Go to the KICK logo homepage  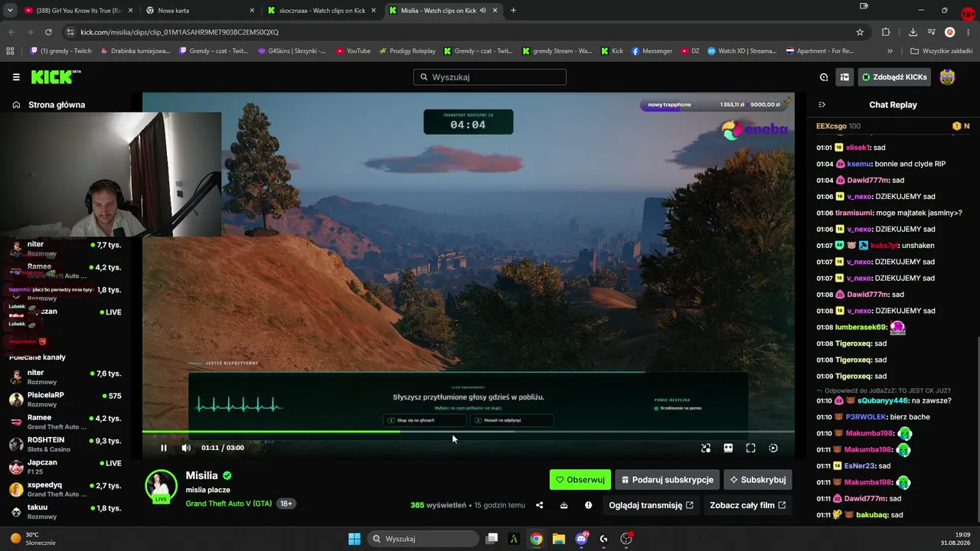[56, 77]
